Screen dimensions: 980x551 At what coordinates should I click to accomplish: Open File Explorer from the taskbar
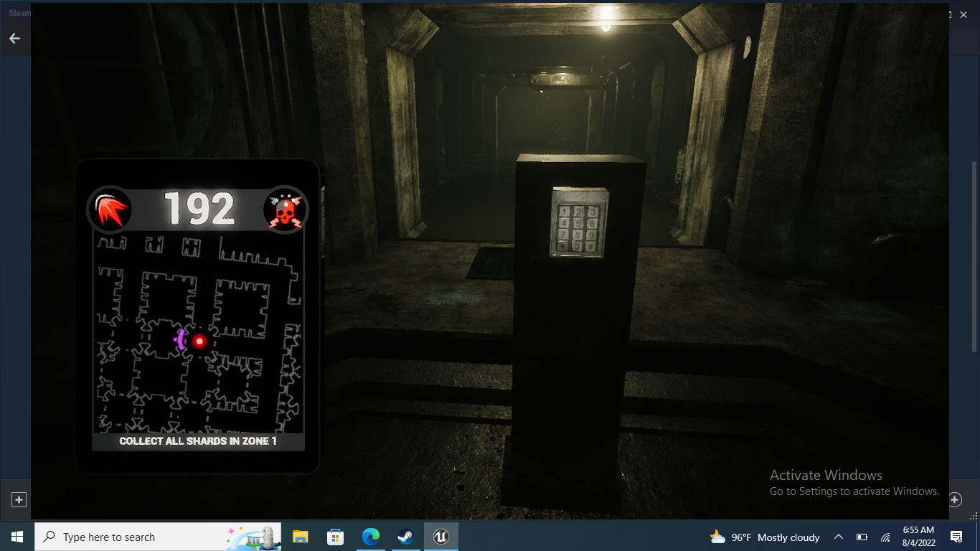[x=300, y=537]
